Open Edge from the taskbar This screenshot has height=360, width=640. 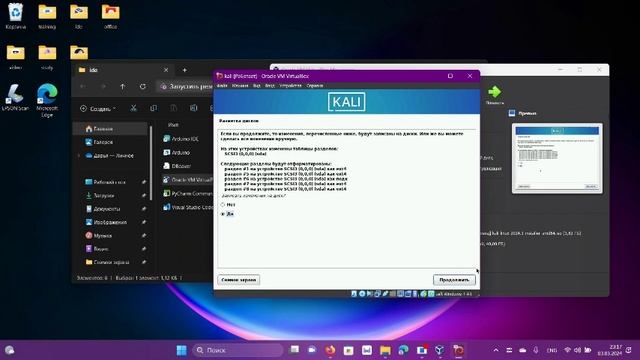[x=403, y=350]
